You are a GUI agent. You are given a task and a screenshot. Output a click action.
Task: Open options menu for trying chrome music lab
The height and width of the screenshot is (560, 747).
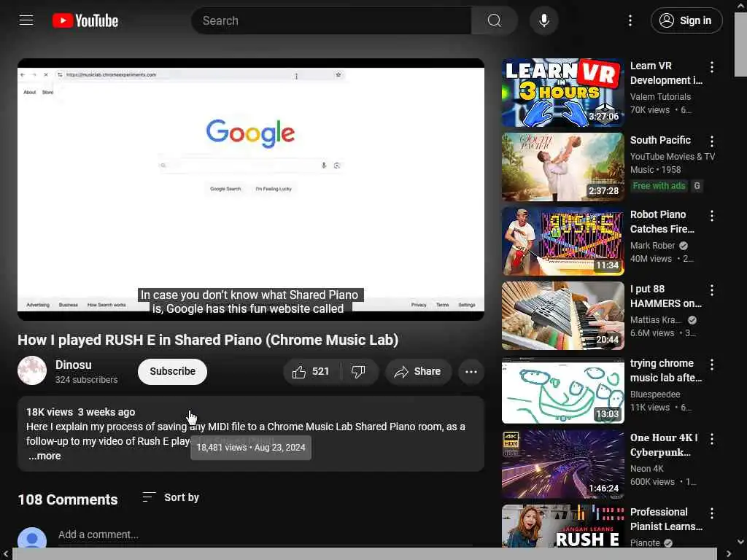tap(712, 365)
